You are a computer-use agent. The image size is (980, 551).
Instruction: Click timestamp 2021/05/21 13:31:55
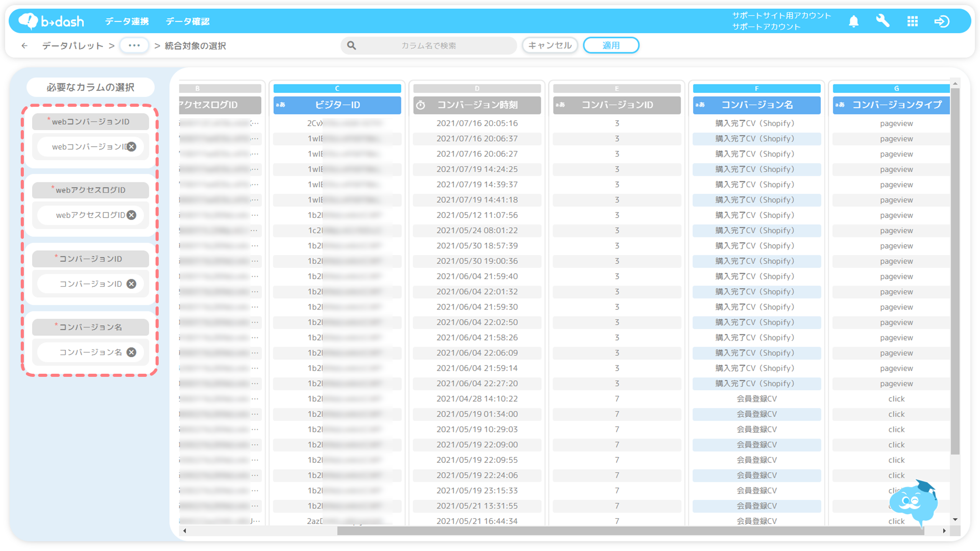tap(477, 506)
